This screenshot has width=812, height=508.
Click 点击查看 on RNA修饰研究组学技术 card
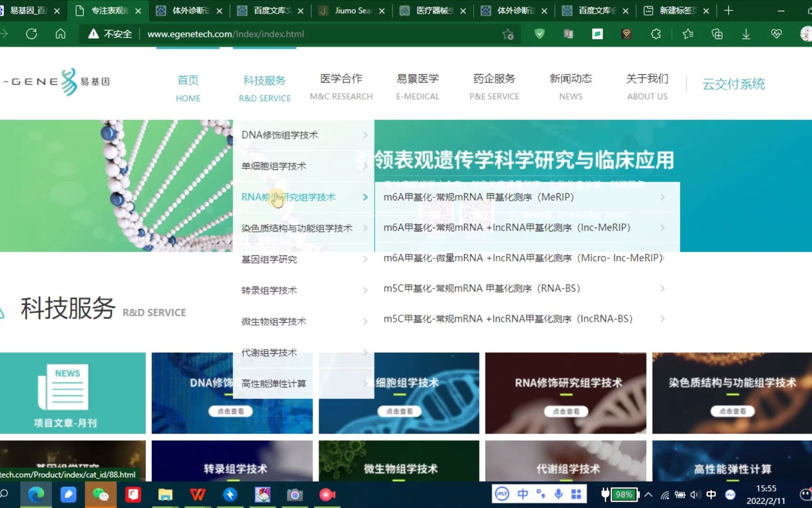[566, 411]
